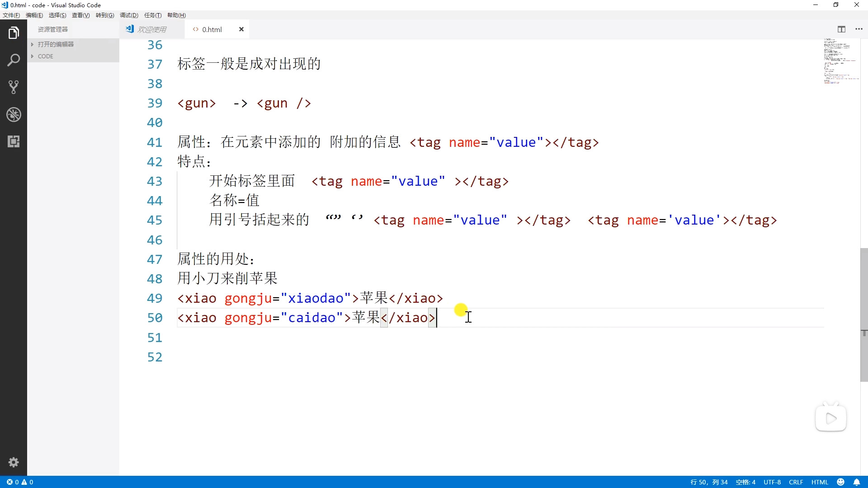This screenshot has width=868, height=488.
Task: Click the CRLF line ending button
Action: tap(796, 482)
